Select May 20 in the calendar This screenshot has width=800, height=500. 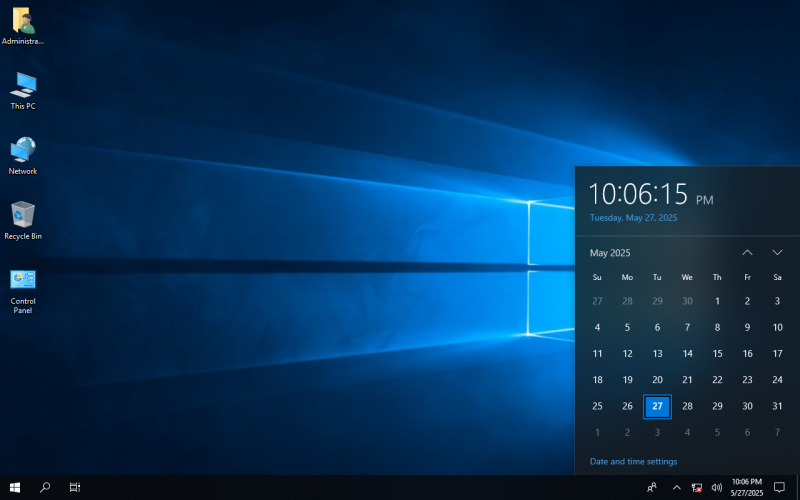click(657, 380)
